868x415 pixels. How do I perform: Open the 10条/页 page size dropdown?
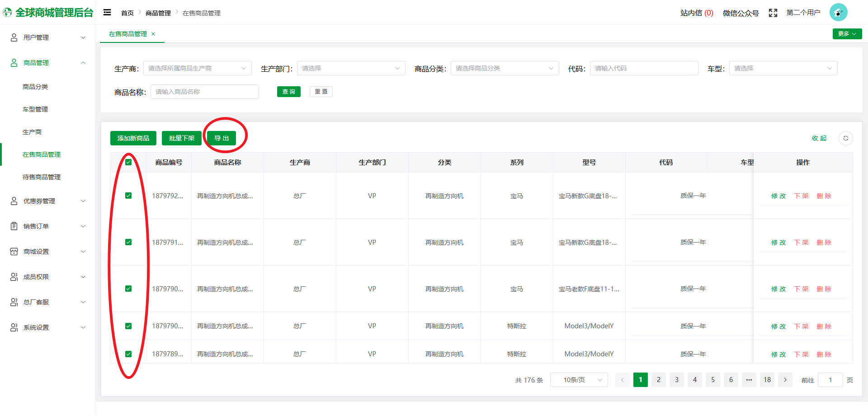click(579, 380)
